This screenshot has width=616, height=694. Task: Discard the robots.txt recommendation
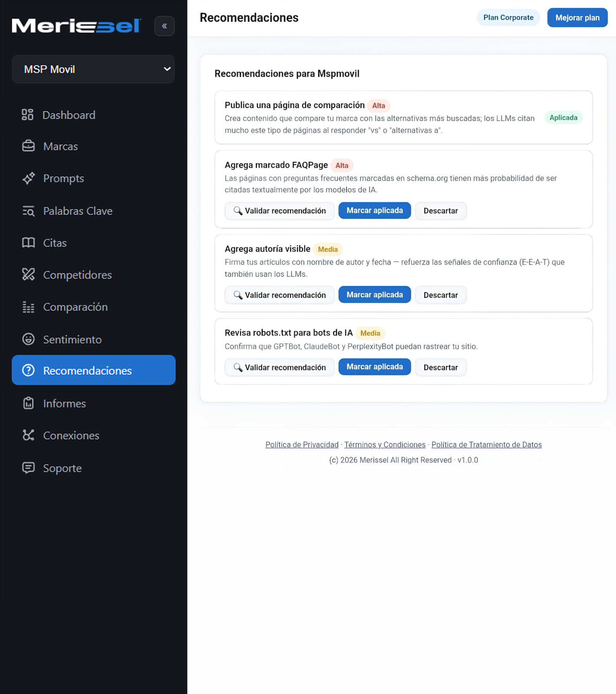[x=441, y=367]
